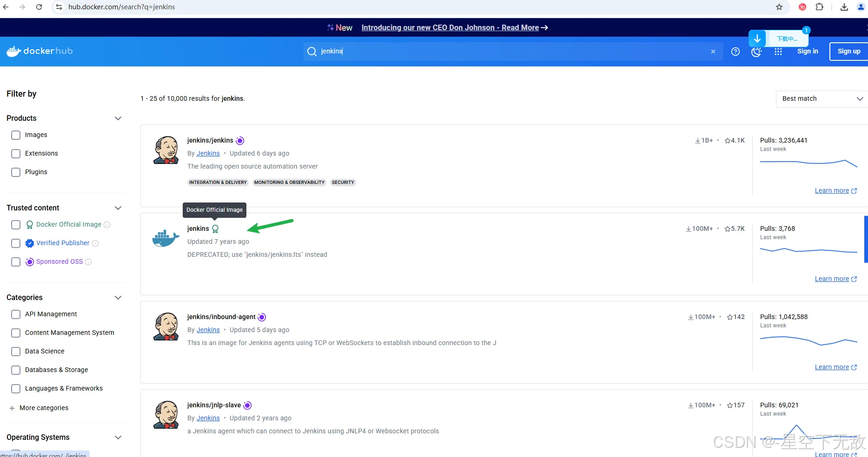Click the MONITORING & OBSERVABILITY tag
This screenshot has width=868, height=457.
(x=289, y=183)
